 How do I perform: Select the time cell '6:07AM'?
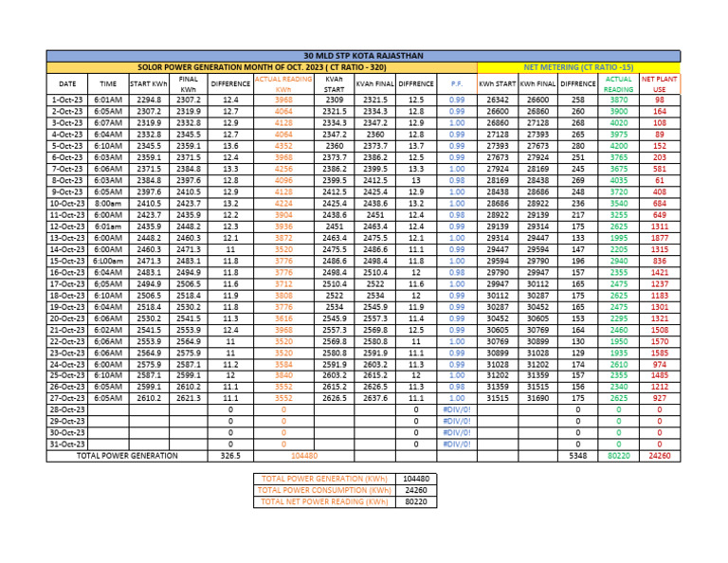tap(108, 123)
